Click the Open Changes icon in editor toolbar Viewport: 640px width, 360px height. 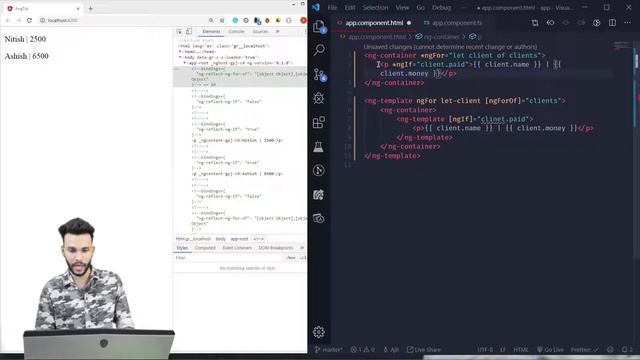535,23
